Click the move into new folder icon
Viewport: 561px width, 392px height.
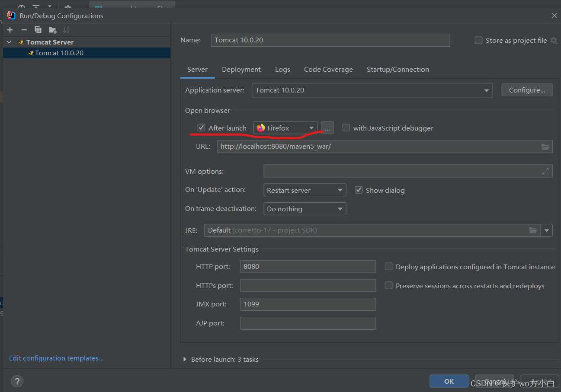tap(52, 30)
